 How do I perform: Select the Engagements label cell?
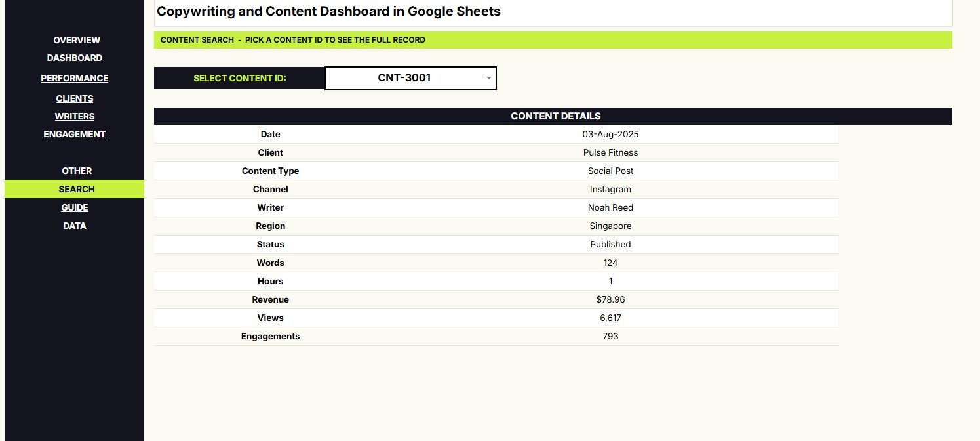pyautogui.click(x=270, y=336)
